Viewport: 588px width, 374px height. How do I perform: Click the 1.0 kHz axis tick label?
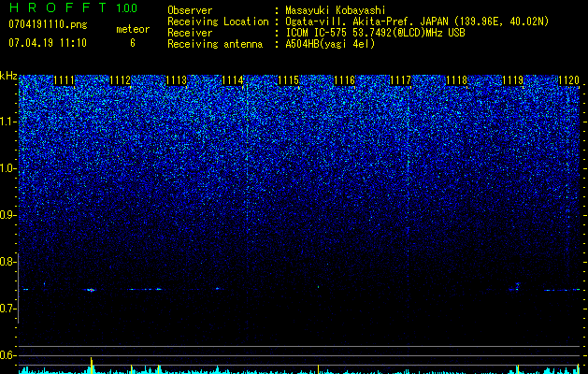point(7,168)
